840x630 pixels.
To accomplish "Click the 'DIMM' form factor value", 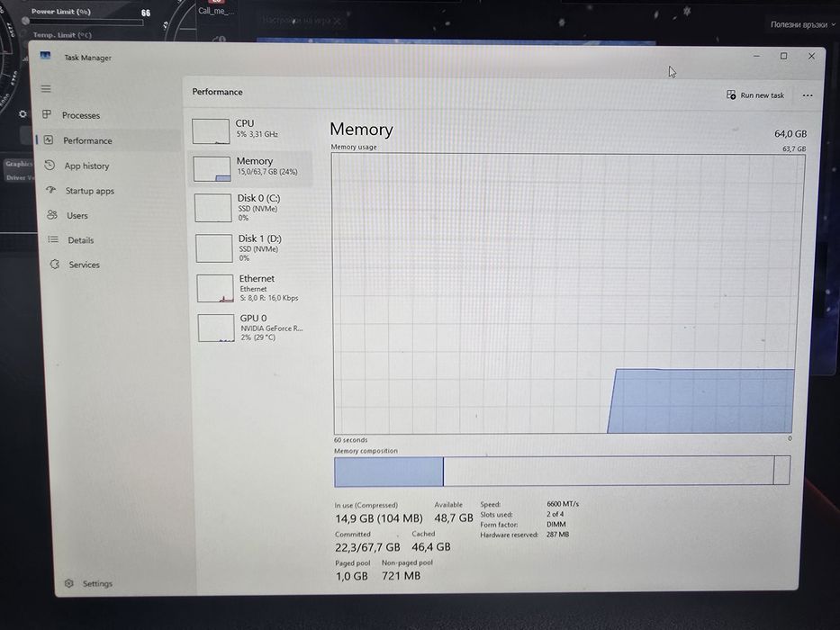I will pyautogui.click(x=556, y=525).
